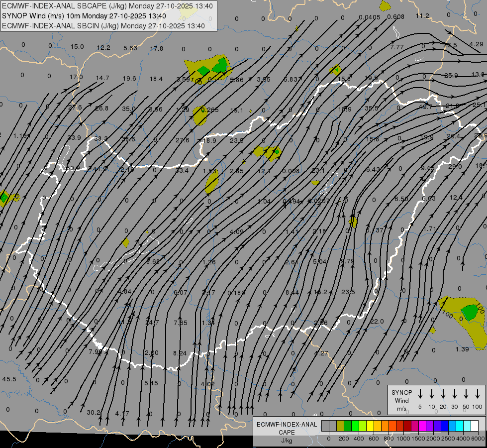Click the map value '12.4'
This screenshot has height=448, width=487.
(x=456, y=198)
